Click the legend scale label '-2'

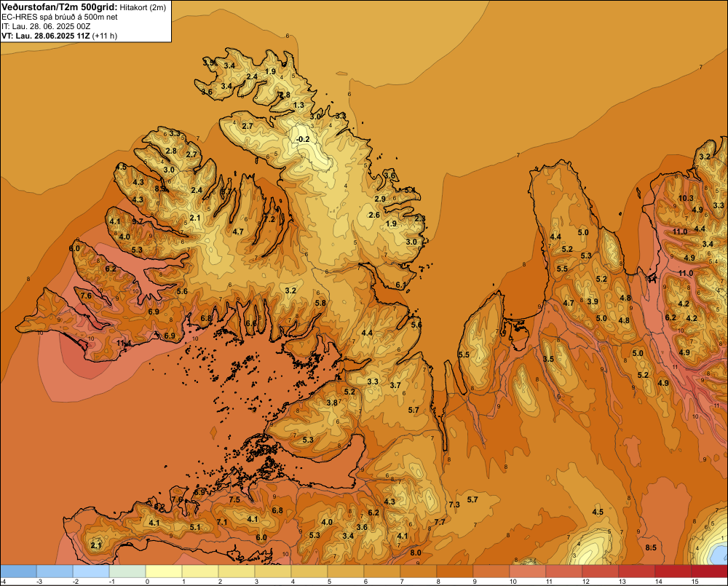coord(75,582)
